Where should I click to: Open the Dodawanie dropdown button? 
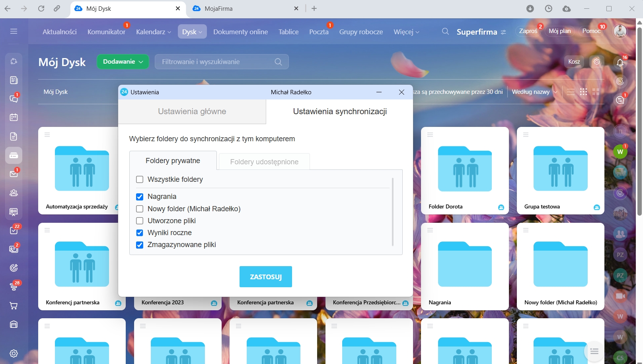pyautogui.click(x=123, y=62)
